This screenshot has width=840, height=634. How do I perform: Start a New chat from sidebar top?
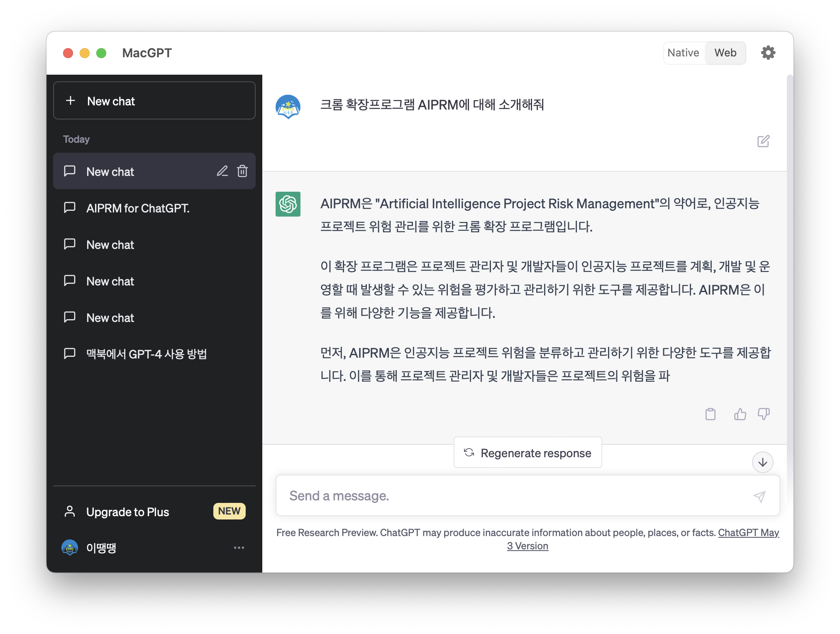click(154, 101)
